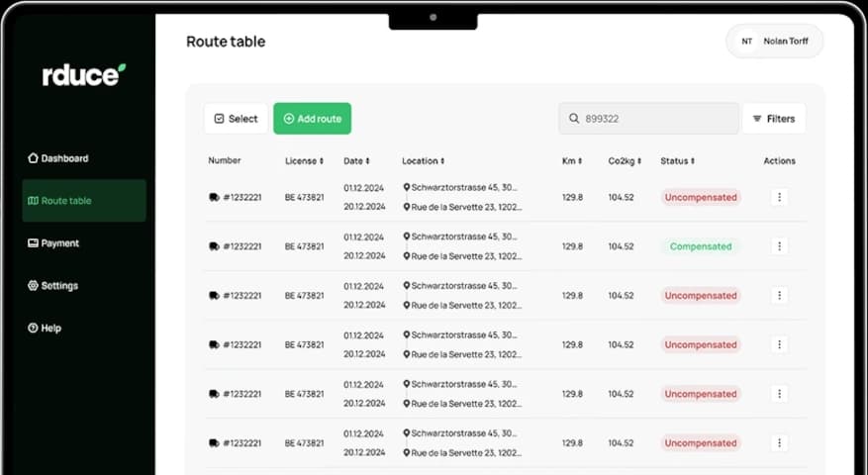Toggle the Select checkbox button
This screenshot has height=475, width=868.
click(x=236, y=119)
